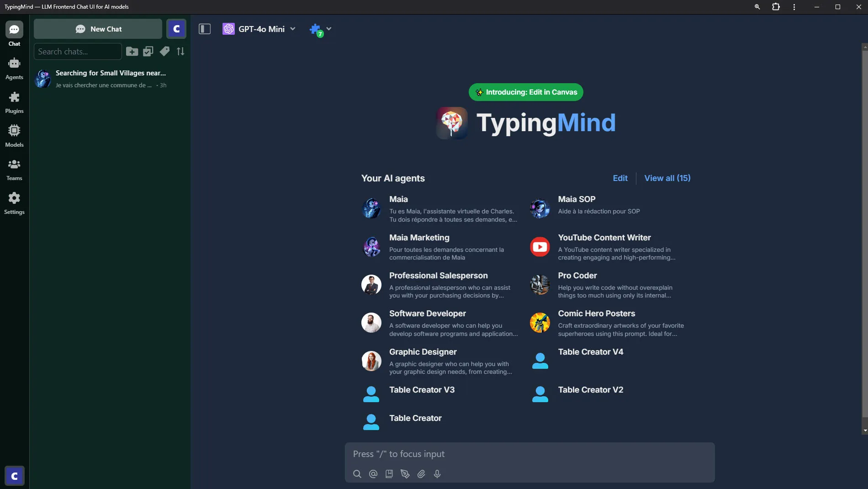
Task: Open the Settings section in sidebar
Action: (x=14, y=203)
